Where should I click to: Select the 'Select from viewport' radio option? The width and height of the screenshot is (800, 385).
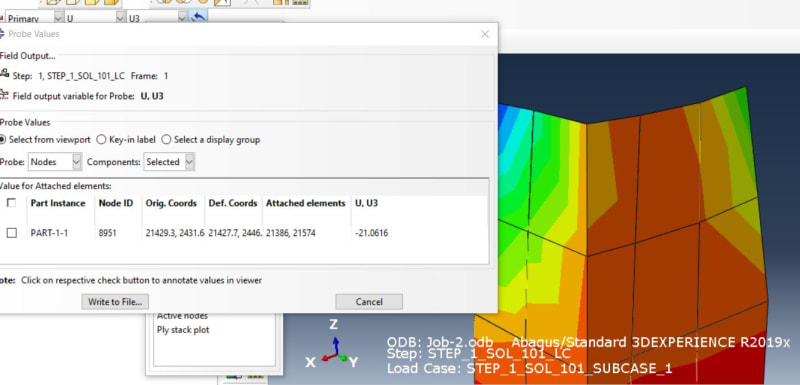(x=3, y=139)
